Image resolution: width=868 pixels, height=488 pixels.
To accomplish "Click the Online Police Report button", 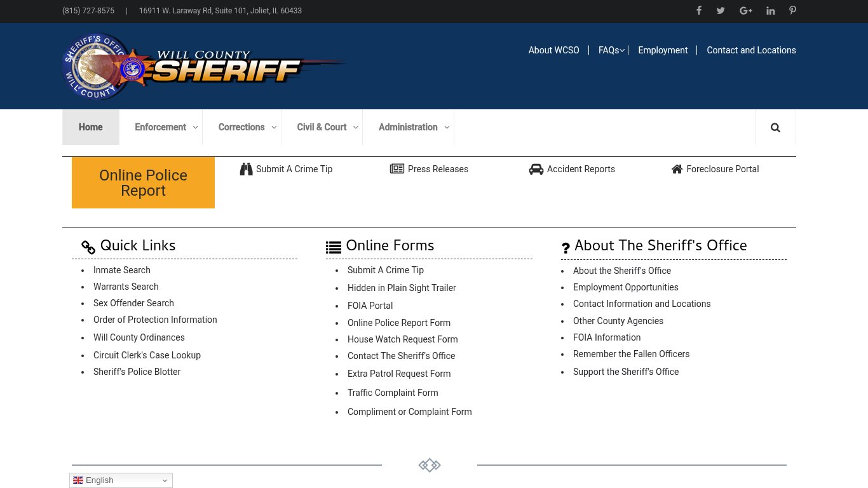I will 143,182.
